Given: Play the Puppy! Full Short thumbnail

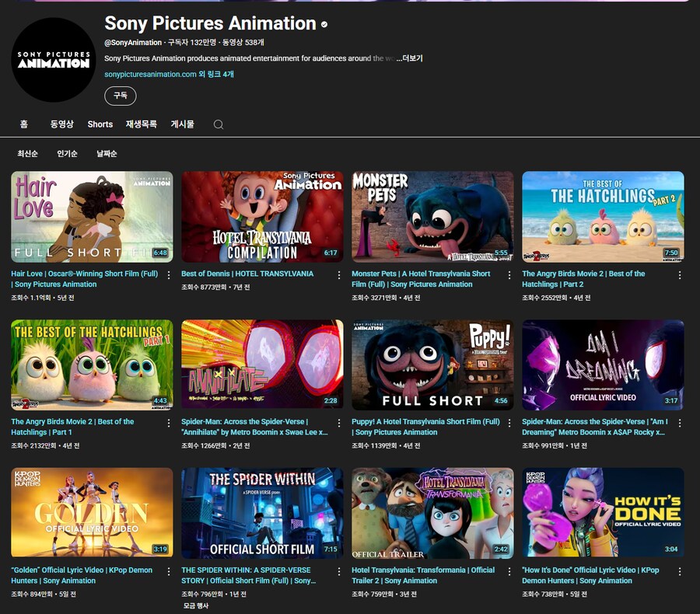Looking at the screenshot, I should point(432,365).
